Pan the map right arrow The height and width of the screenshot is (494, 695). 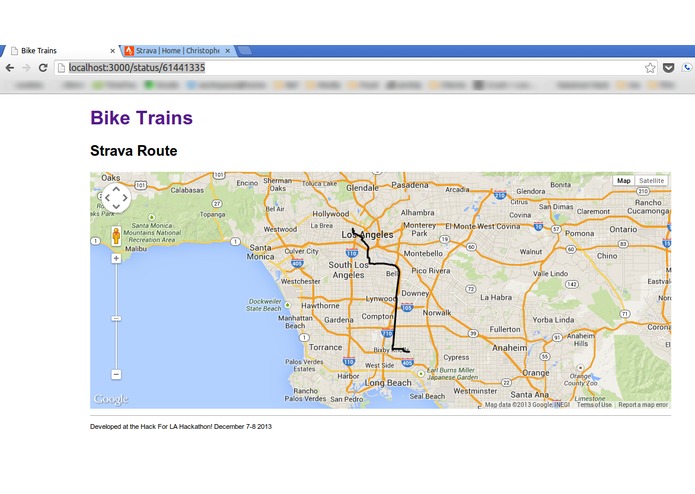[125, 198]
